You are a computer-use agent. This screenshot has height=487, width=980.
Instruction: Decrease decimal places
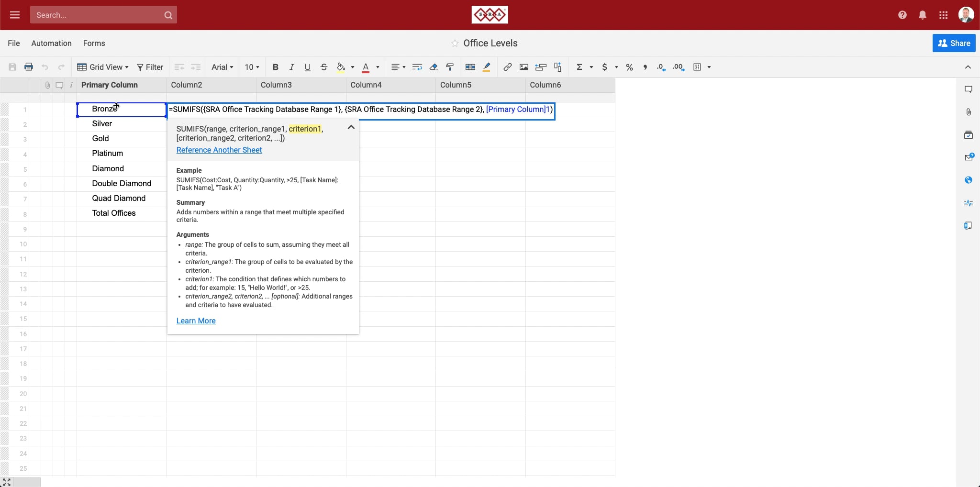(x=661, y=67)
